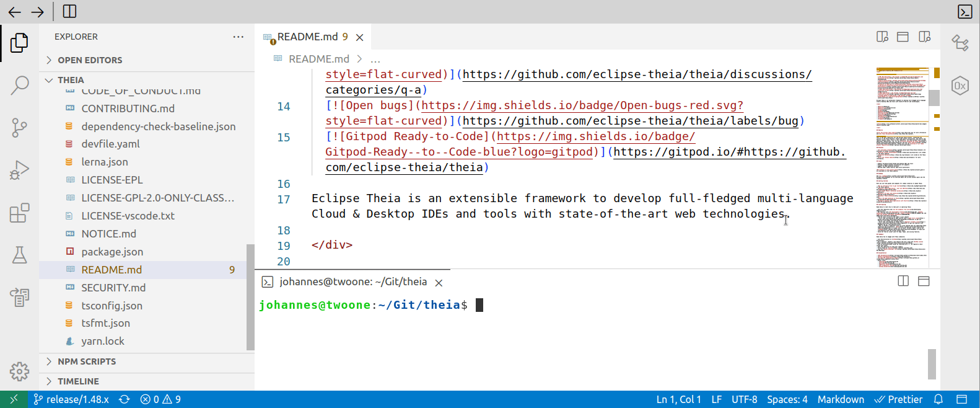980x408 pixels.
Task: Open the Test flask view
Action: [x=19, y=255]
